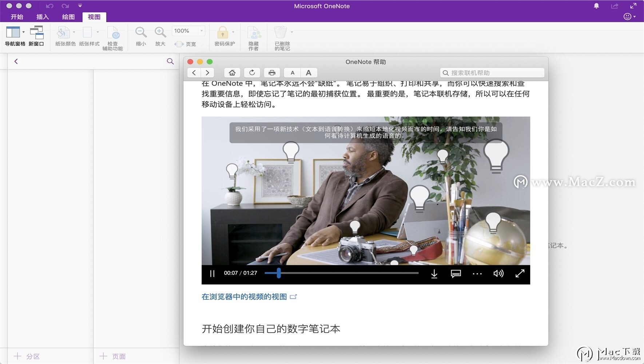This screenshot has height=364, width=644.
Task: Click the undo arrow in title bar
Action: 49,6
